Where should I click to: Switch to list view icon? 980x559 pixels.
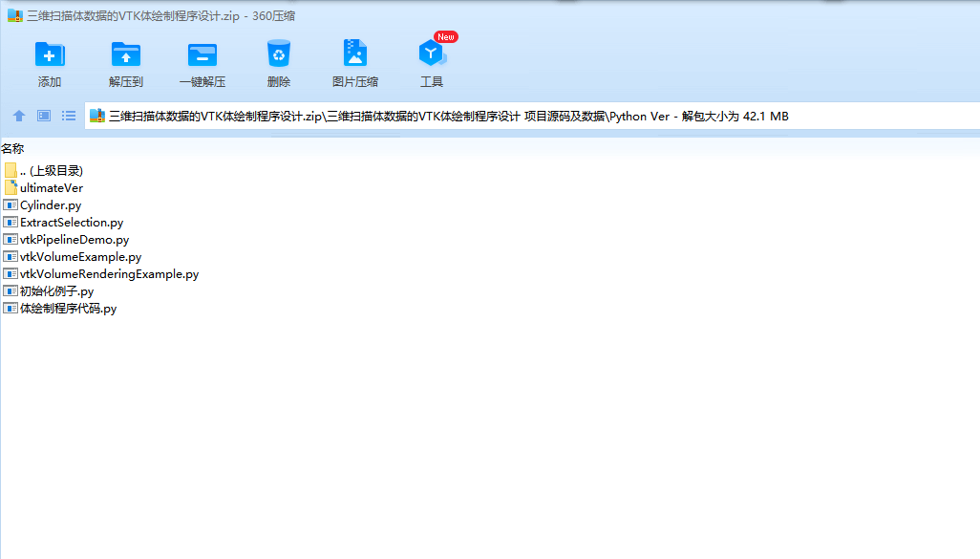(69, 116)
